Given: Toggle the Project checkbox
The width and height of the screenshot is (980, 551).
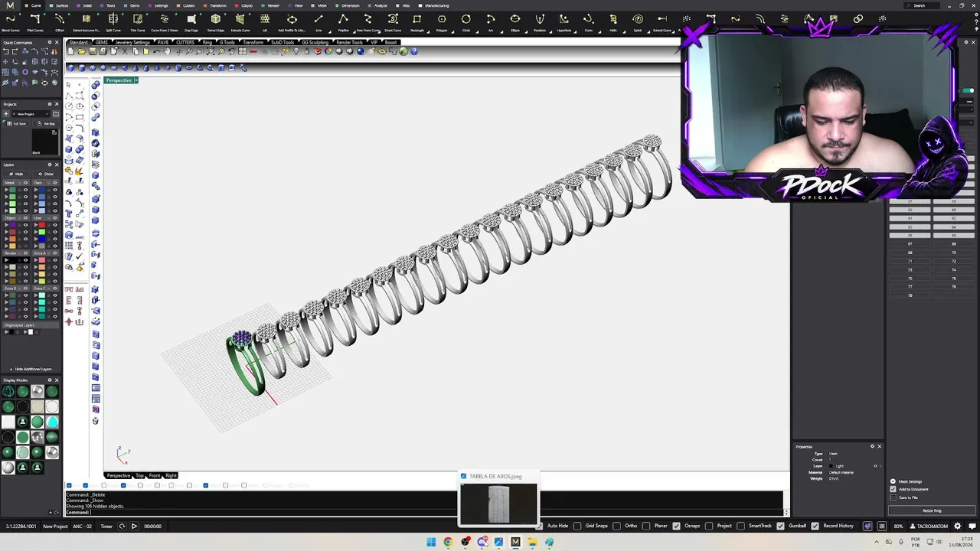Looking at the screenshot, I should tap(710, 527).
